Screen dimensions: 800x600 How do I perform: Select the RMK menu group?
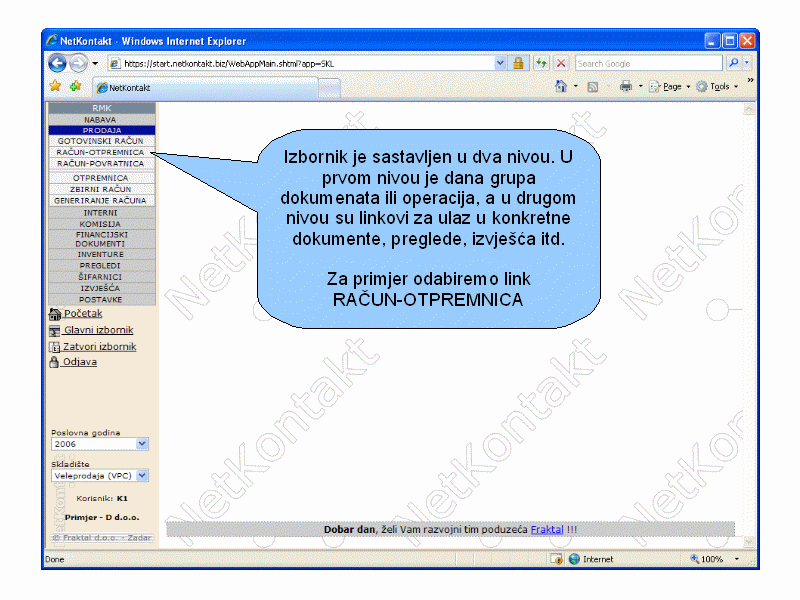coord(102,108)
